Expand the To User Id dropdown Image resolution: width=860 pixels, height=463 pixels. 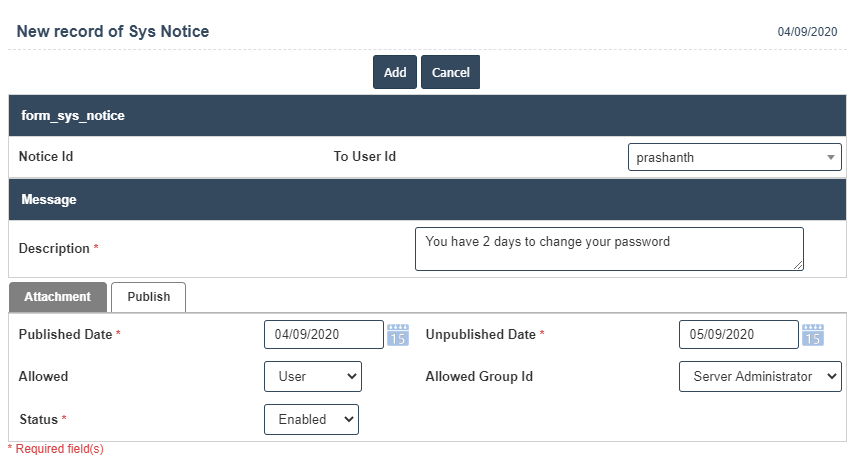735,157
